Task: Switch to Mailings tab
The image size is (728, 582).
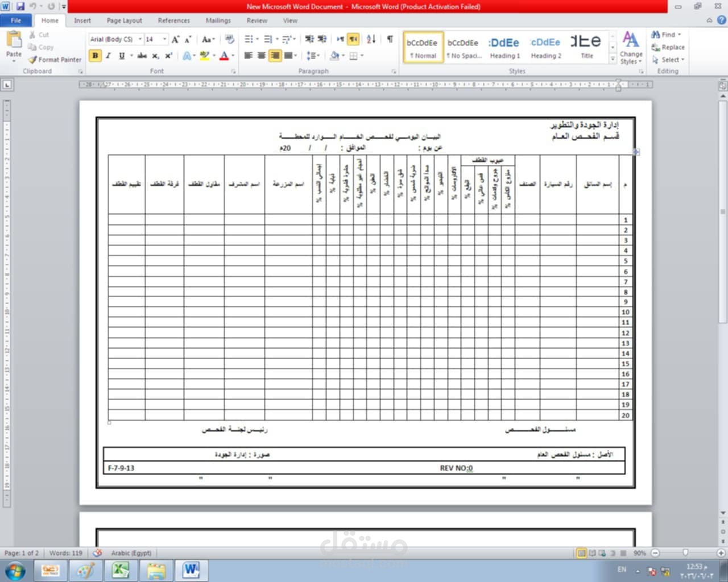Action: [x=218, y=20]
